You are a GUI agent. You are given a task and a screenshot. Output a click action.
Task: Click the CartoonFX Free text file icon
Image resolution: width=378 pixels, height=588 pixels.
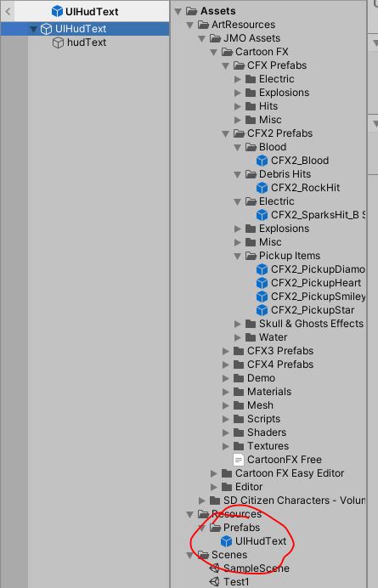point(238,460)
